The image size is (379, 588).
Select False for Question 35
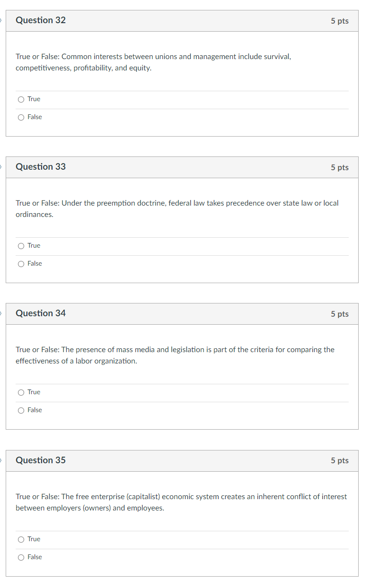tap(21, 557)
